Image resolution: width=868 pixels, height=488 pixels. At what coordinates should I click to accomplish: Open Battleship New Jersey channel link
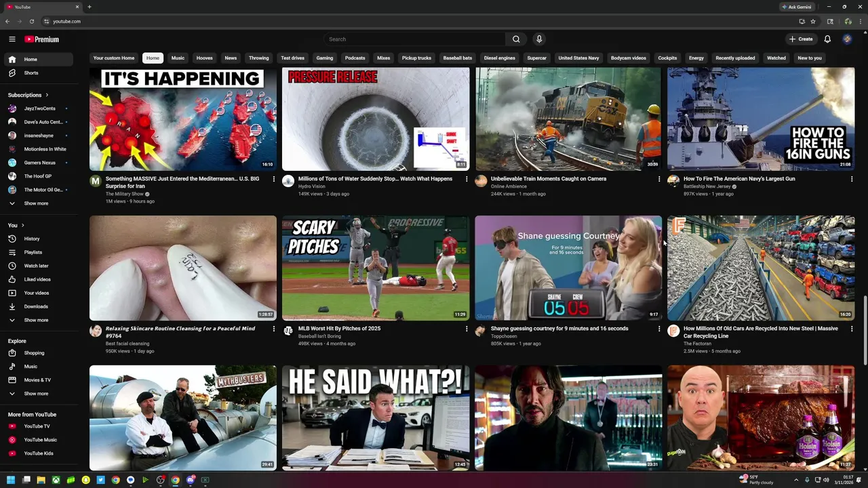[707, 186]
